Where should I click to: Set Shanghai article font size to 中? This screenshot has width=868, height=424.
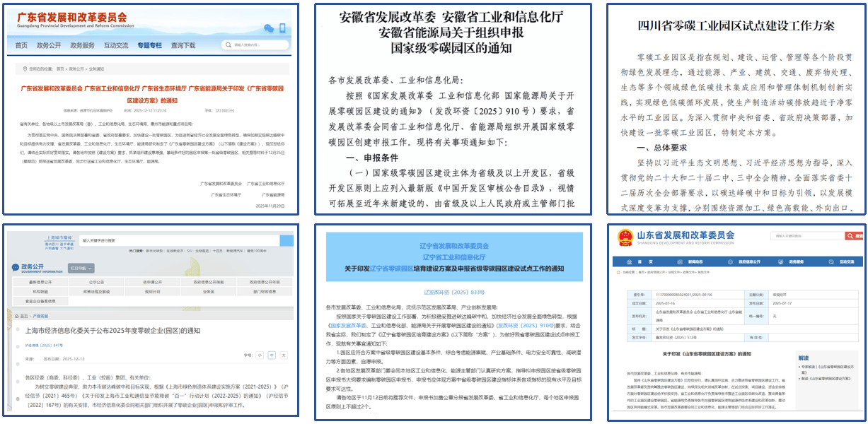pos(271,354)
